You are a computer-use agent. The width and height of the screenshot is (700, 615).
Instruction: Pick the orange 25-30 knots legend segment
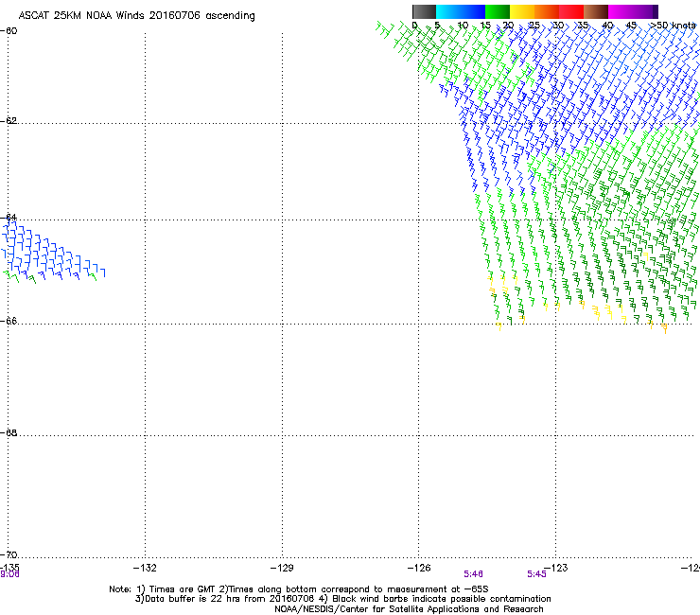click(547, 11)
